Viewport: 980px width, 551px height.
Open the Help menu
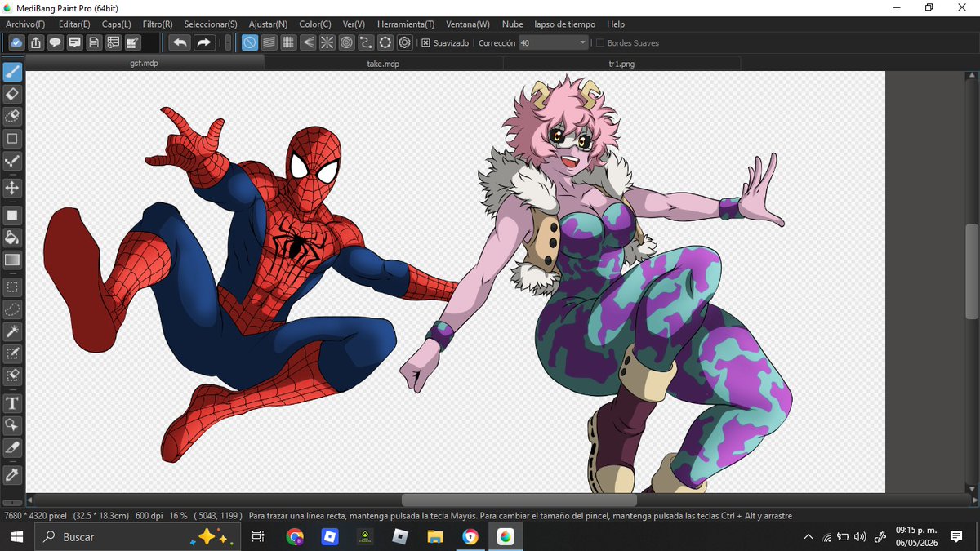coord(616,24)
